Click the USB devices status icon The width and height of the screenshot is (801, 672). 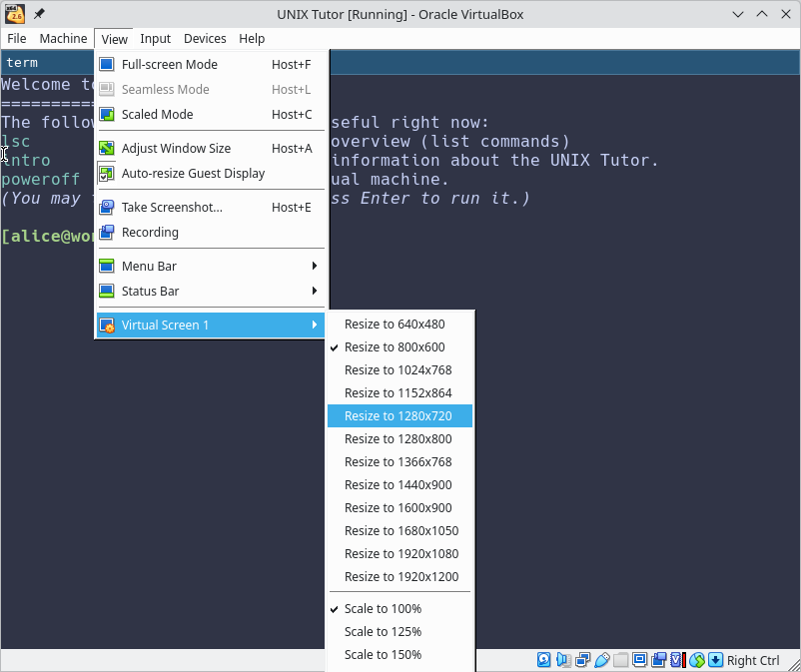pos(602,660)
